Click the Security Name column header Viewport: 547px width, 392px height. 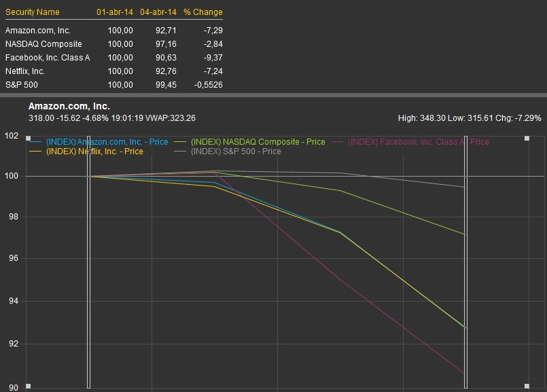(33, 12)
